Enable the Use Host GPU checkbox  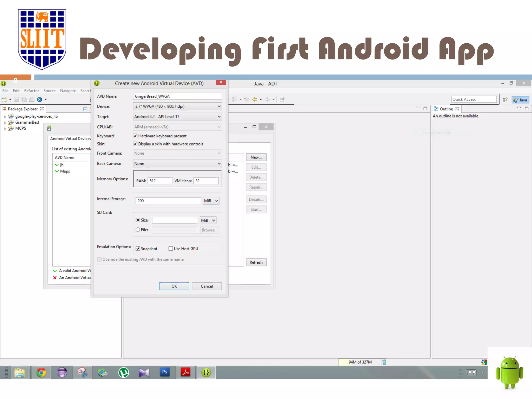171,249
